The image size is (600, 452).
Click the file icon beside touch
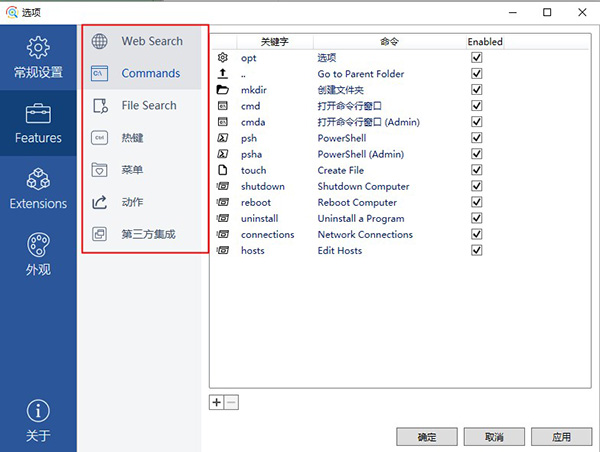(x=223, y=170)
